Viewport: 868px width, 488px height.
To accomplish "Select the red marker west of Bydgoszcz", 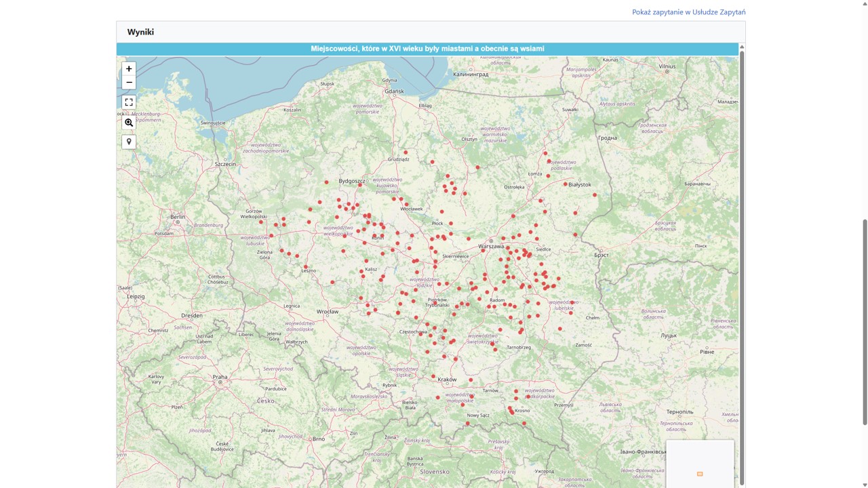I will pos(326,182).
